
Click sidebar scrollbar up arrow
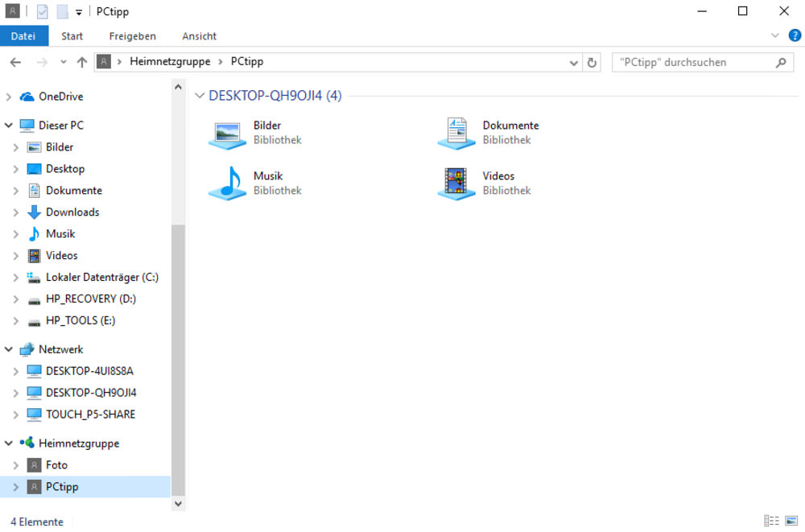[x=178, y=87]
